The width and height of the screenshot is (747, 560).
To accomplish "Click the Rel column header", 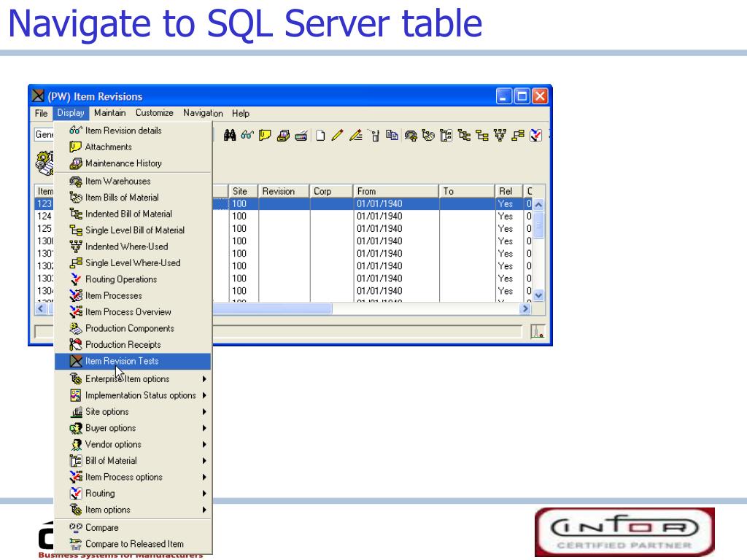I will click(508, 191).
